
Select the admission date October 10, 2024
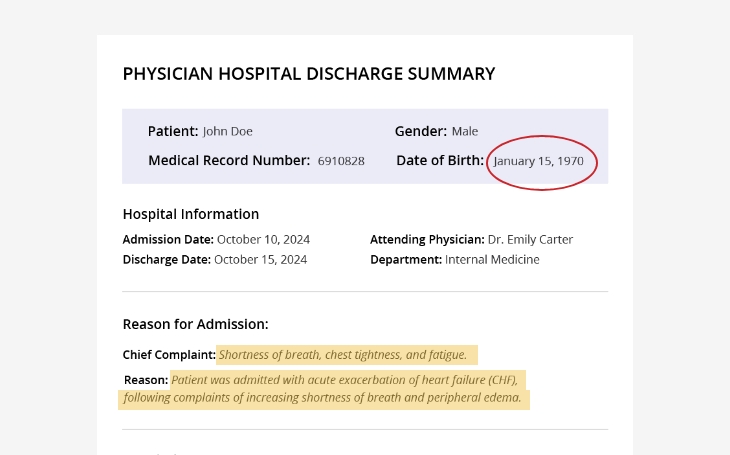tap(263, 240)
